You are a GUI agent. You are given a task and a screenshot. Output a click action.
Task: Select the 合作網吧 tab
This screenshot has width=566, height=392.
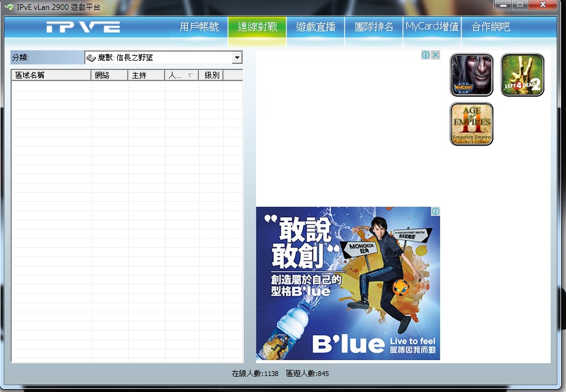click(490, 27)
